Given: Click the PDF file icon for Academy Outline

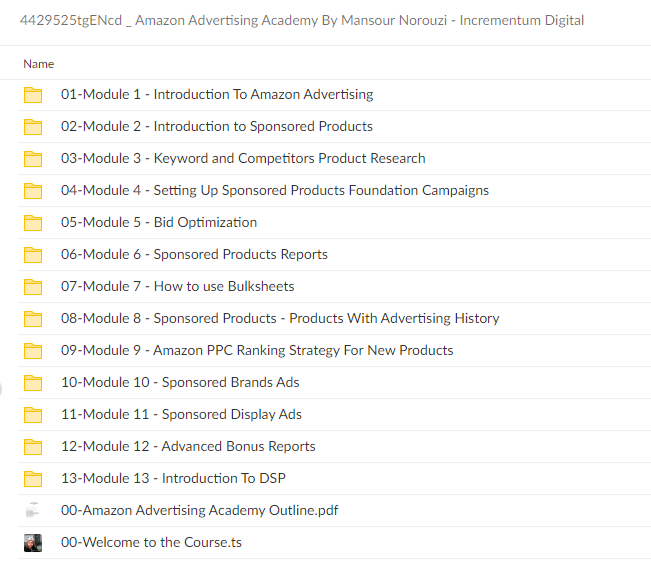Looking at the screenshot, I should point(33,510).
